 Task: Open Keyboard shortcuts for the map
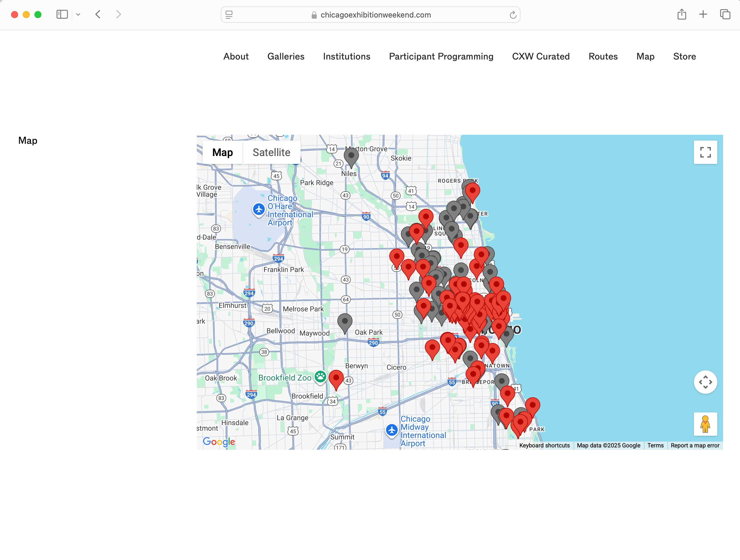(x=544, y=446)
